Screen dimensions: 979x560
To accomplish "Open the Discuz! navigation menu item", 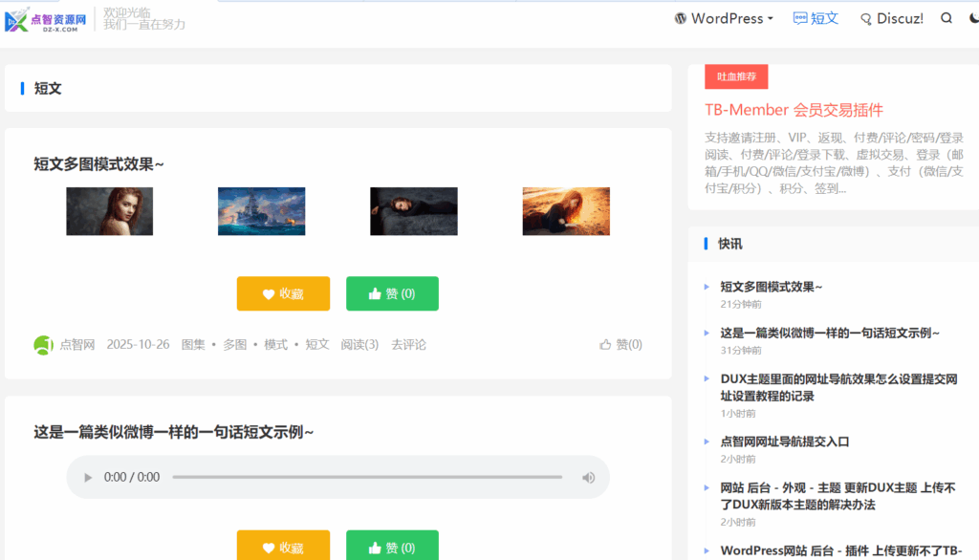I will pyautogui.click(x=891, y=18).
